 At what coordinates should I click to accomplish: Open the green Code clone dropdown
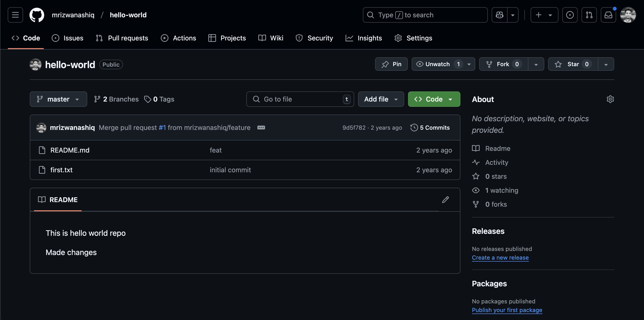click(434, 99)
